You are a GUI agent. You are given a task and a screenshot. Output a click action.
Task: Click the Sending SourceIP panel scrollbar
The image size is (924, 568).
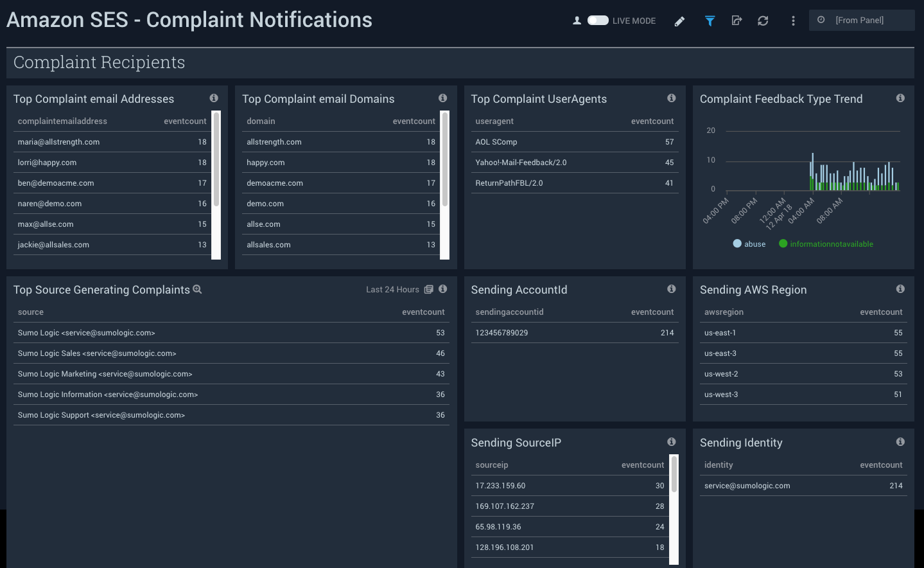(674, 475)
